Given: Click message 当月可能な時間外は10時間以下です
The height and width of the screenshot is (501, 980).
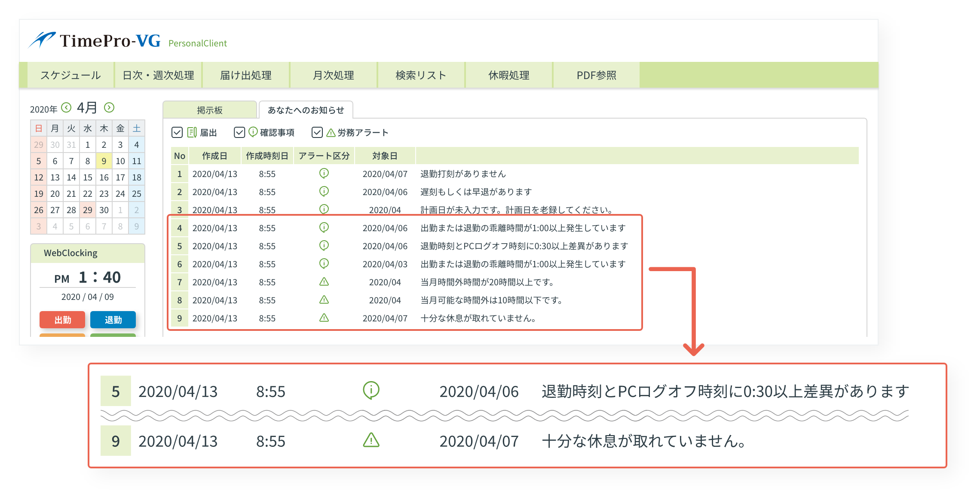Looking at the screenshot, I should [492, 300].
